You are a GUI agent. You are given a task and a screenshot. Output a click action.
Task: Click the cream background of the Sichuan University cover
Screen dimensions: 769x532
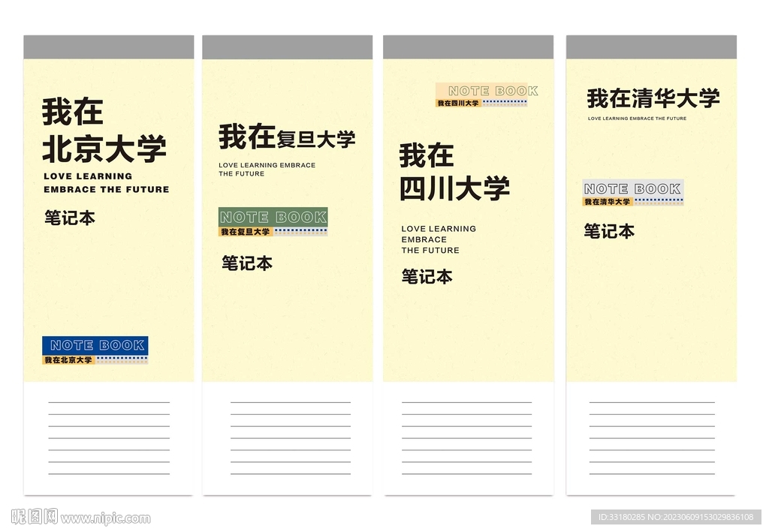[x=469, y=330]
